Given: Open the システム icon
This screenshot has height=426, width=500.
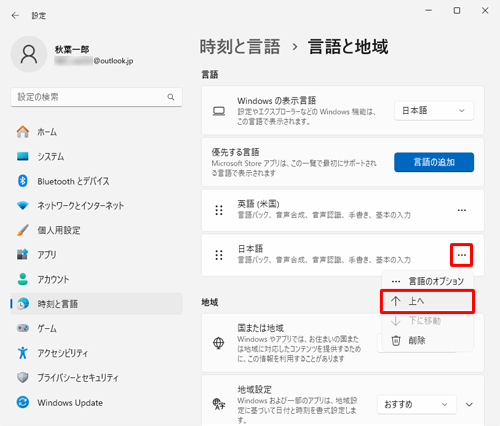Looking at the screenshot, I should pos(23,156).
